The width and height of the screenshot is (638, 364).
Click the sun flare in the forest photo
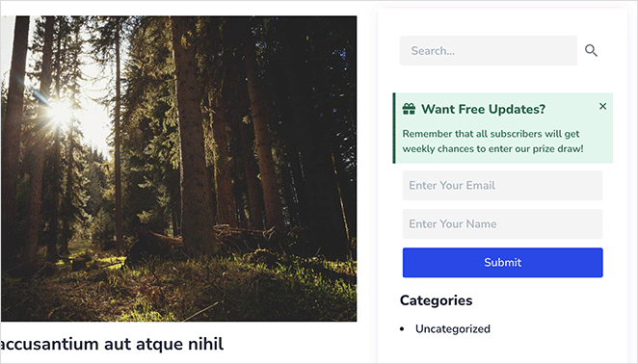coord(60,113)
